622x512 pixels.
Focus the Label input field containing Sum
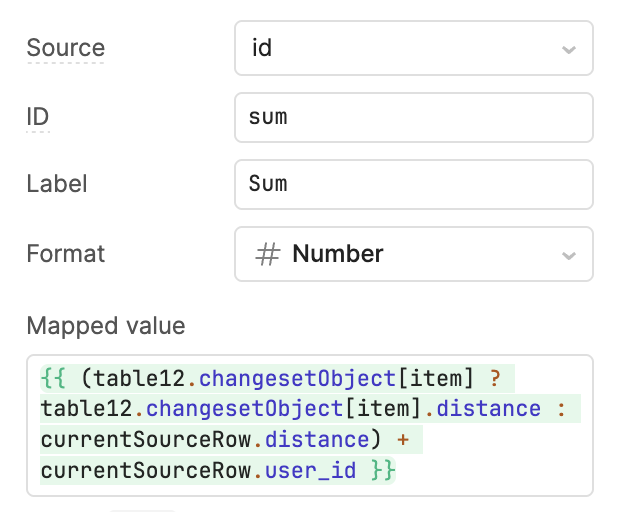413,185
